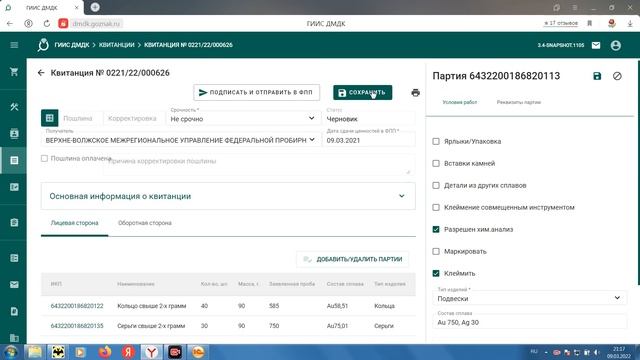Open the shopping cart section in the sidebar

(14, 72)
